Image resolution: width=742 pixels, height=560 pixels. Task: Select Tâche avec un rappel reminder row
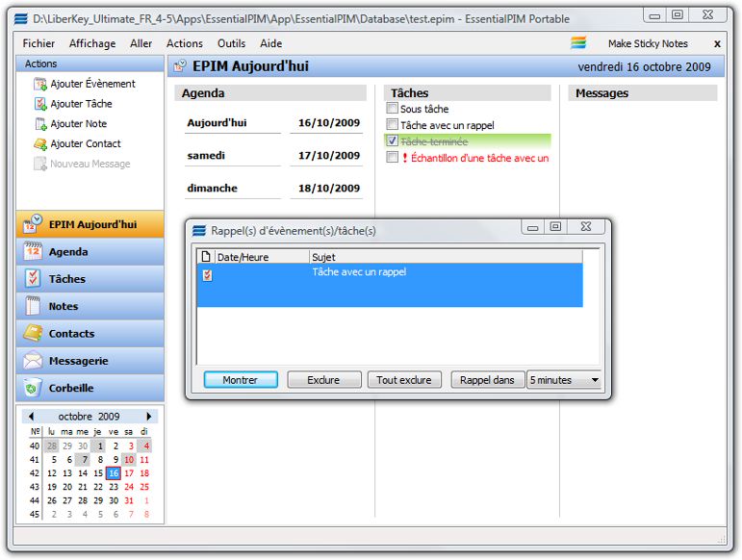tap(390, 285)
